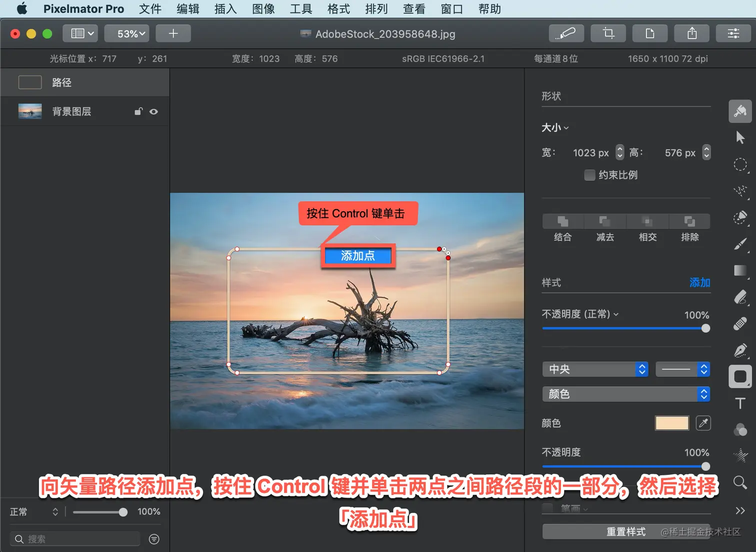Open the 文件 menu
The image size is (756, 552).
pos(150,9)
